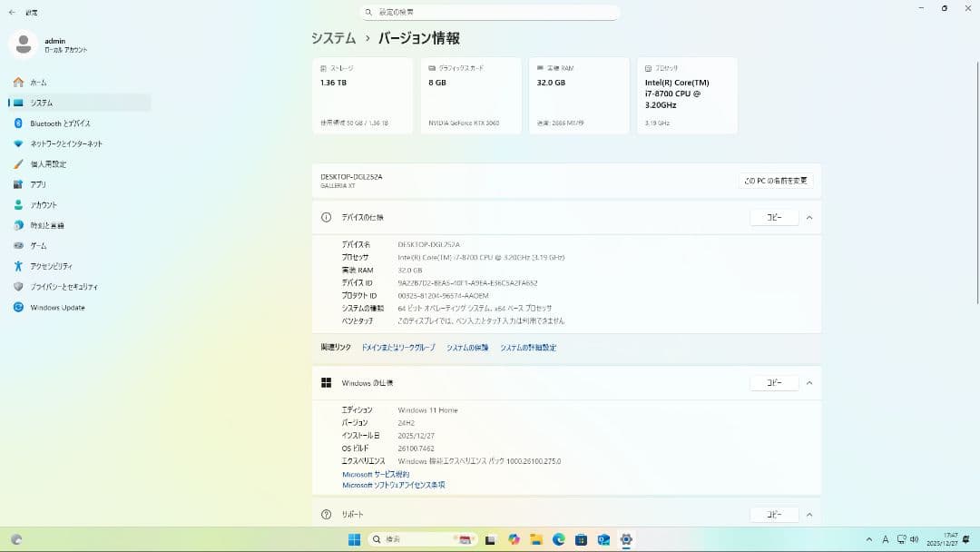Click the ゲーム controller icon
This screenshot has height=552, width=980.
pos(18,246)
